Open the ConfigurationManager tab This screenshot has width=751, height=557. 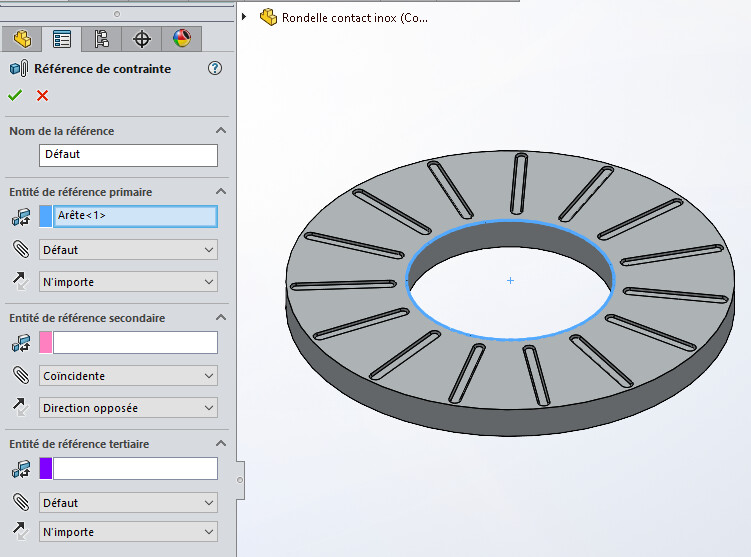pyautogui.click(x=101, y=39)
